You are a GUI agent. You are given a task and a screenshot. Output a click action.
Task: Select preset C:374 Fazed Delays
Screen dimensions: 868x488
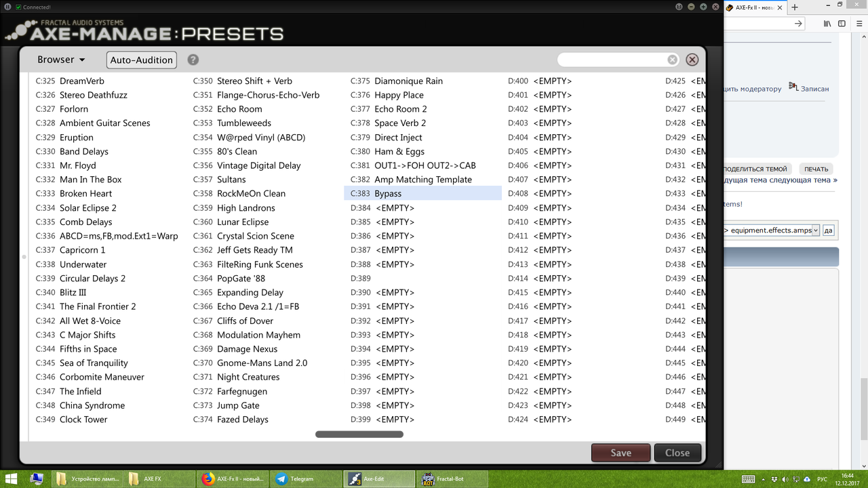click(266, 419)
